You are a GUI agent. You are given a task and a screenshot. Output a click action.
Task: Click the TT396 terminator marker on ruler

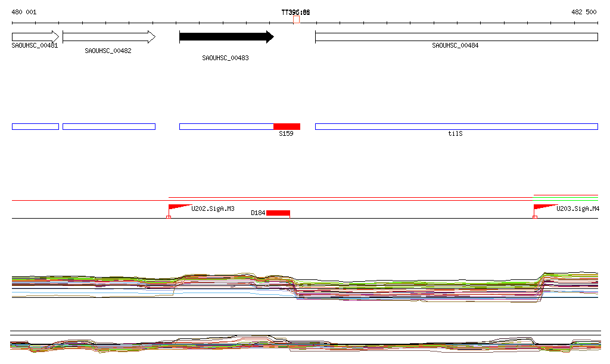(297, 20)
